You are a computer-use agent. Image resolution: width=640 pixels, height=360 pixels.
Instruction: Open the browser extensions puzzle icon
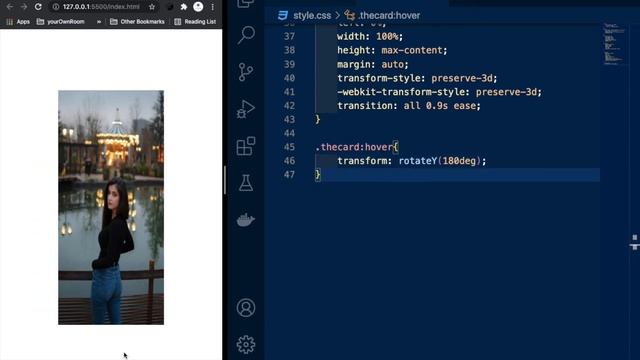pos(184,7)
